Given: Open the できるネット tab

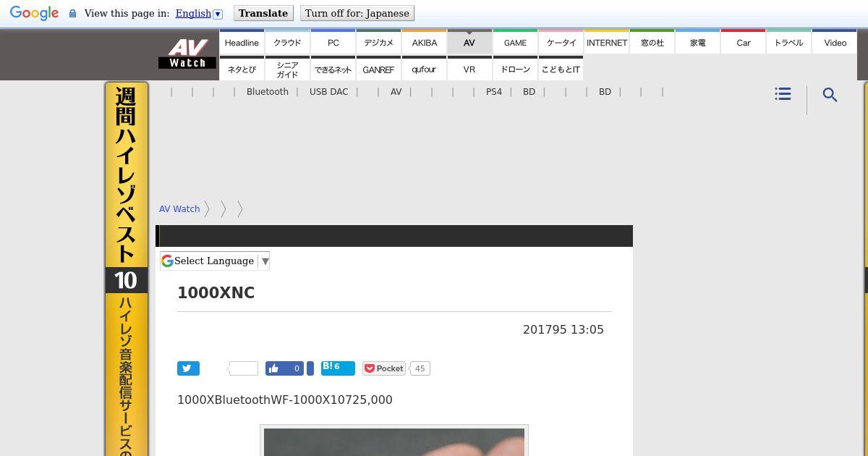Looking at the screenshot, I should click(x=333, y=69).
